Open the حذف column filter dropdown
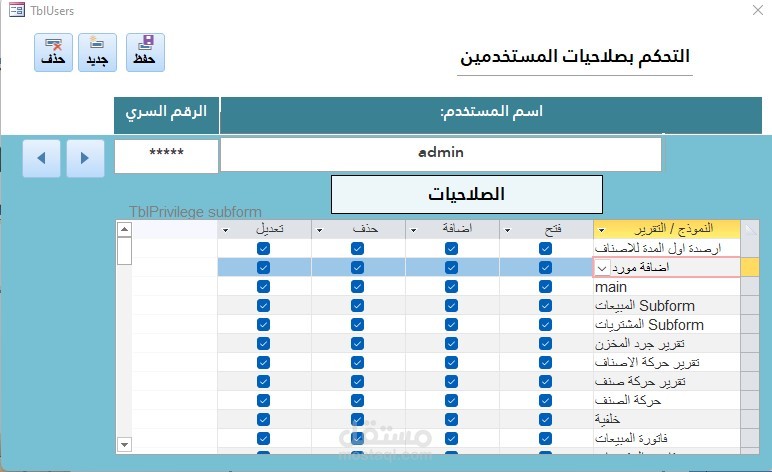 (320, 230)
